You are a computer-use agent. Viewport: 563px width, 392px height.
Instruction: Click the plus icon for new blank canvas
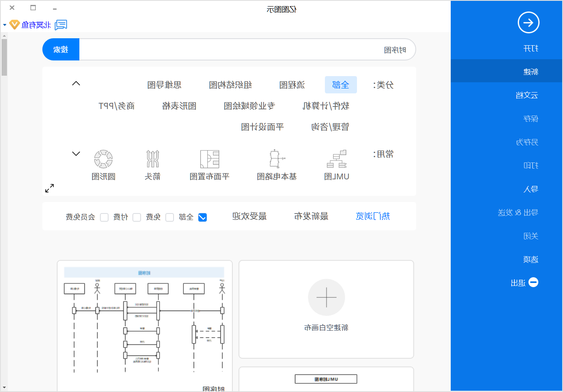[x=327, y=297]
